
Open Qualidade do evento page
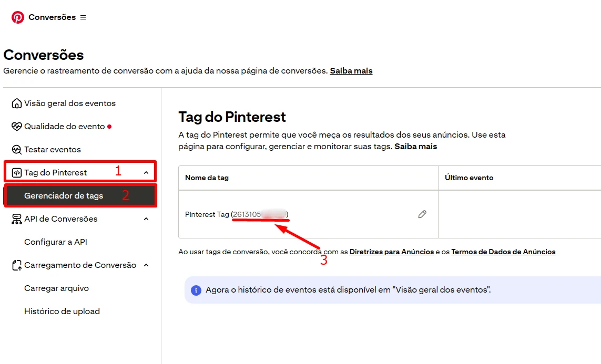(x=64, y=126)
